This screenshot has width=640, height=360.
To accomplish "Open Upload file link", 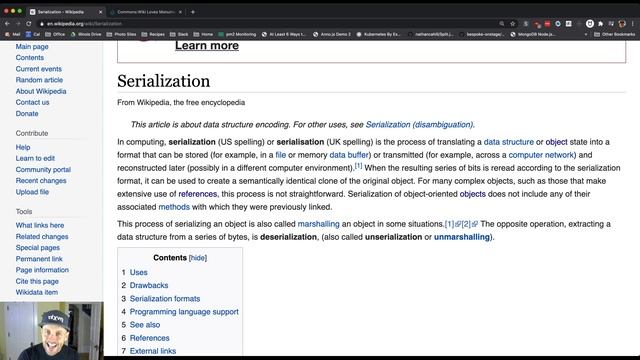I will tap(32, 192).
